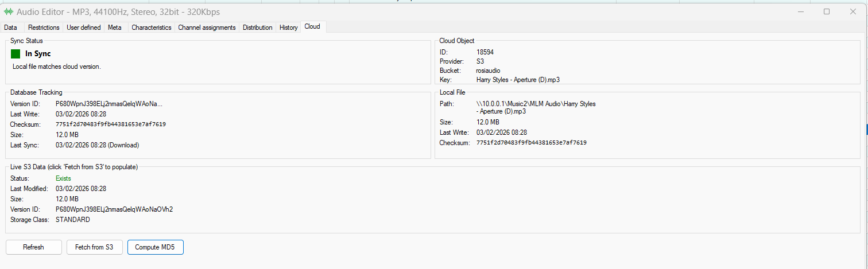
Task: Click the Local File checksum value
Action: [x=531, y=143]
